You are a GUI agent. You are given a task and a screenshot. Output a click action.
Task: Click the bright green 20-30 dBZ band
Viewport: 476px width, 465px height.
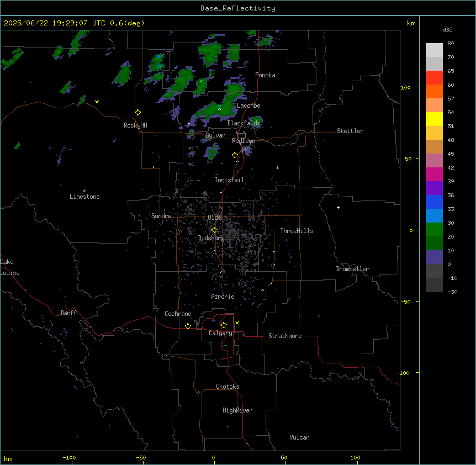(434, 230)
